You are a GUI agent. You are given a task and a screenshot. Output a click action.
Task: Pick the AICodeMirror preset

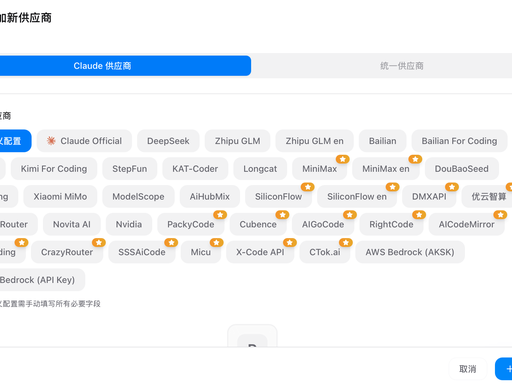tap(467, 224)
